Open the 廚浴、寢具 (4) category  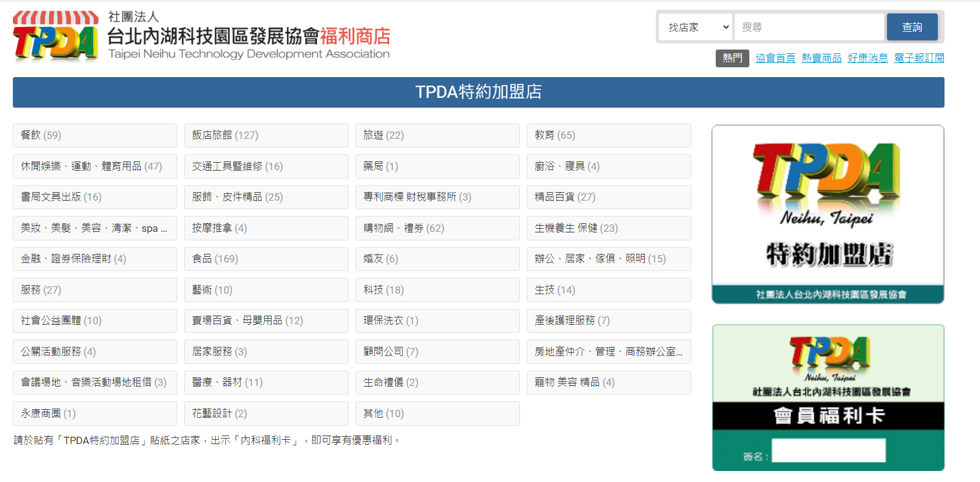[609, 166]
